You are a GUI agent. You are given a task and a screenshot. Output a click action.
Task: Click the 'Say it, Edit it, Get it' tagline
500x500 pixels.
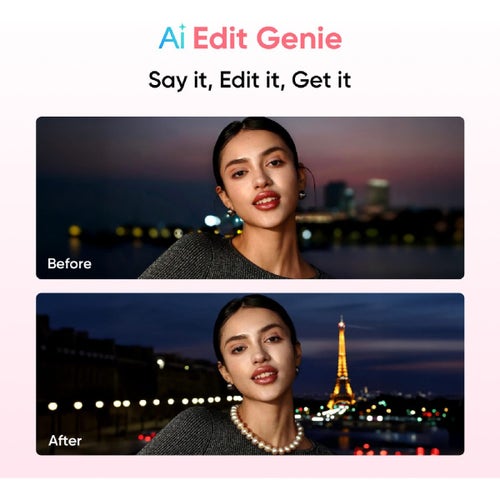click(x=250, y=80)
